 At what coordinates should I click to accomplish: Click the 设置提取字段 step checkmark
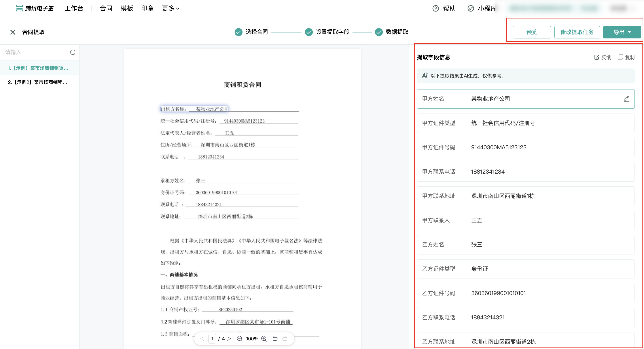click(x=309, y=32)
